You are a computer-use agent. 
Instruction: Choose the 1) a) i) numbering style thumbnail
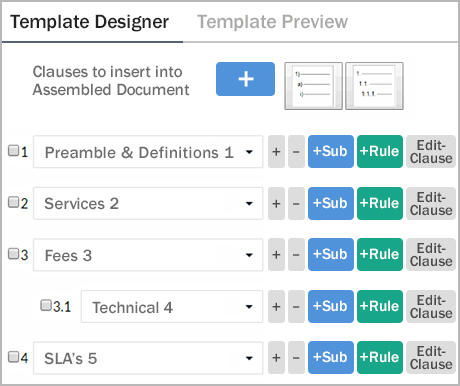313,86
